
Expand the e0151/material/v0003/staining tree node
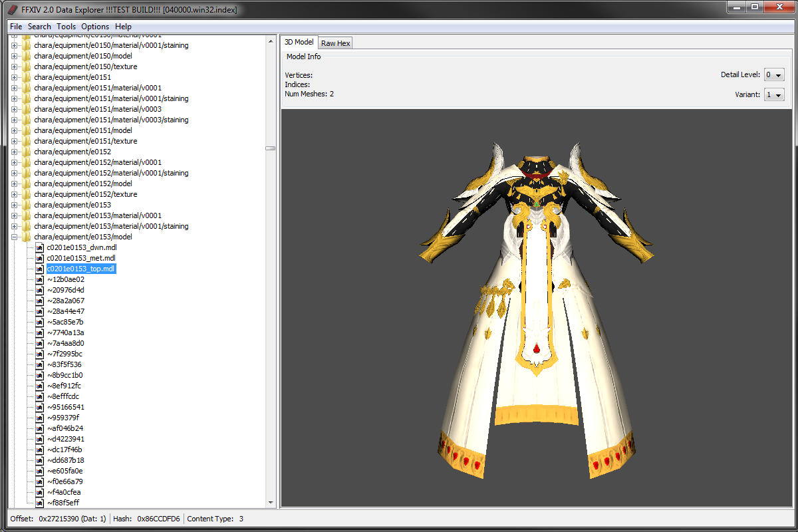tap(15, 120)
